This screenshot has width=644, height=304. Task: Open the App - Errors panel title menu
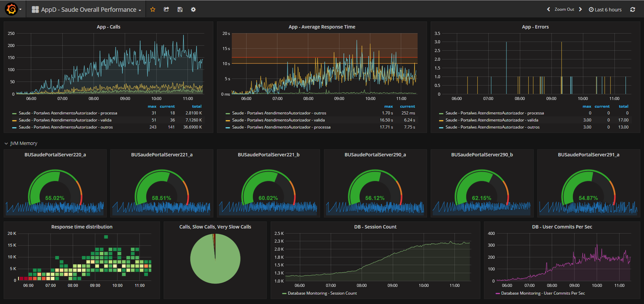tap(535, 27)
